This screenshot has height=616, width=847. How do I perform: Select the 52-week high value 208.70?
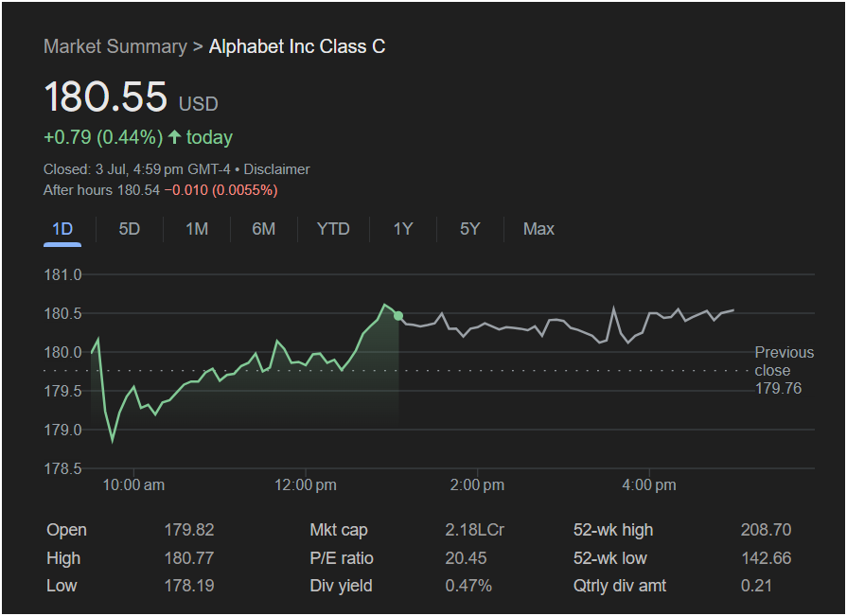[x=766, y=530]
